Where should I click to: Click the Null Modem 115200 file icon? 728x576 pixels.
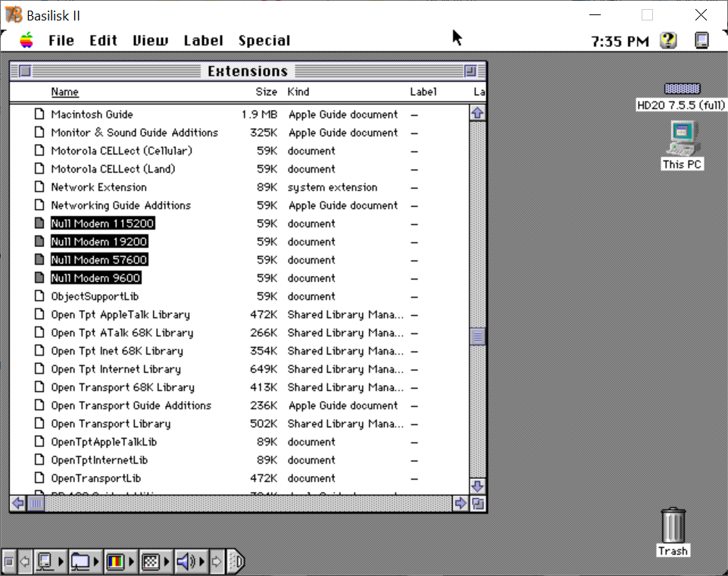(39, 223)
